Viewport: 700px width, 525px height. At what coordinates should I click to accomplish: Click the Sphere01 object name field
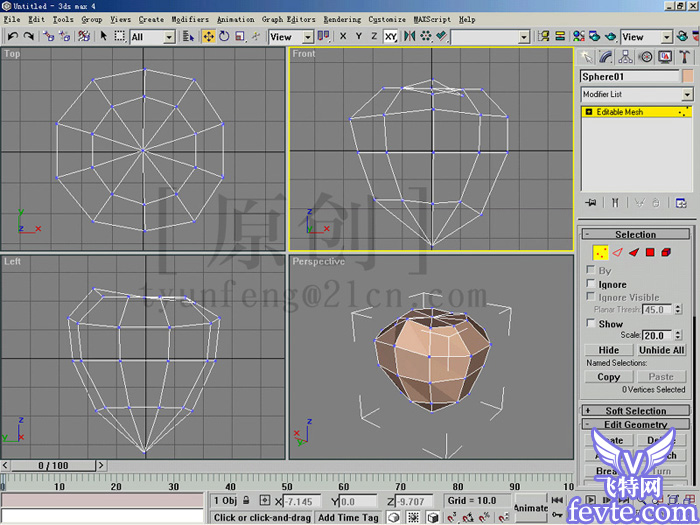coord(629,76)
